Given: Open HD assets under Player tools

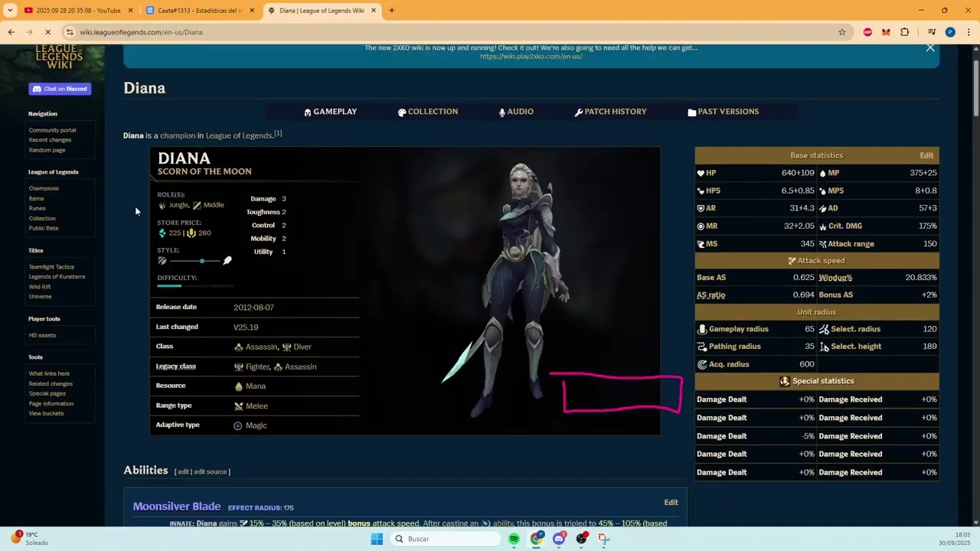Looking at the screenshot, I should tap(43, 335).
